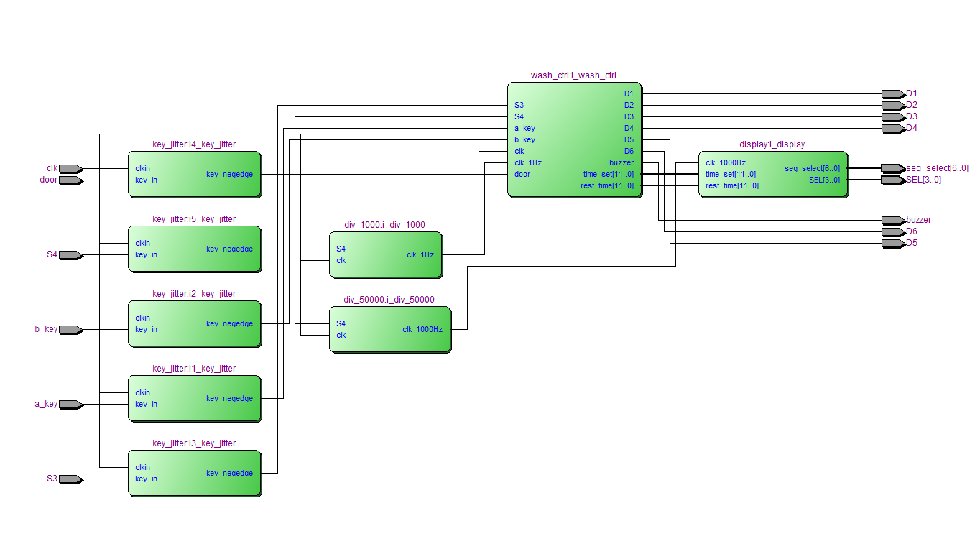Click key_negedge output port of i1_key_jitter

[x=229, y=399]
